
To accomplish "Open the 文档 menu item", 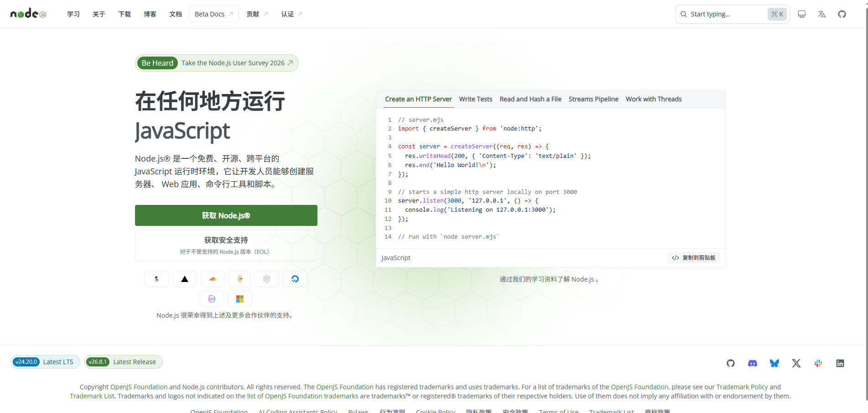I will (176, 14).
